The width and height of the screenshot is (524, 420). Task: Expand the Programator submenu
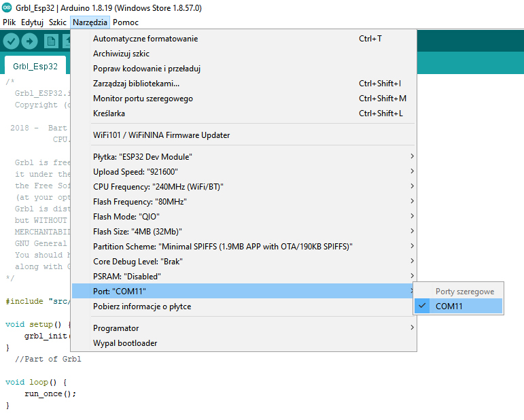click(x=244, y=328)
